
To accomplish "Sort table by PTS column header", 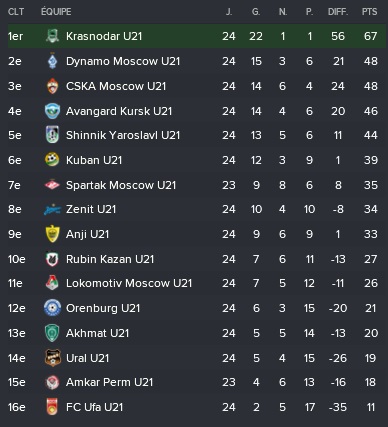I will tap(369, 12).
